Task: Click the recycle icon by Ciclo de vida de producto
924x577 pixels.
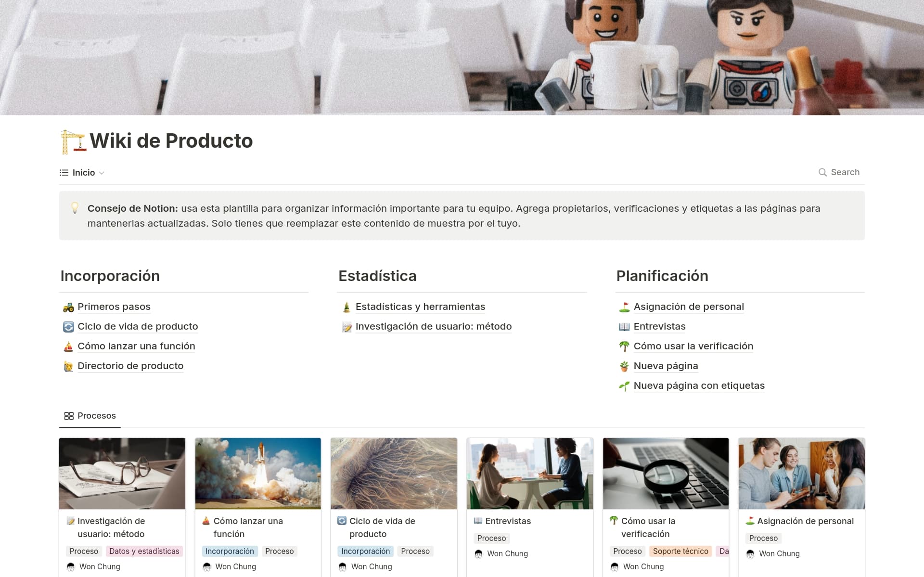Action: [x=68, y=327]
